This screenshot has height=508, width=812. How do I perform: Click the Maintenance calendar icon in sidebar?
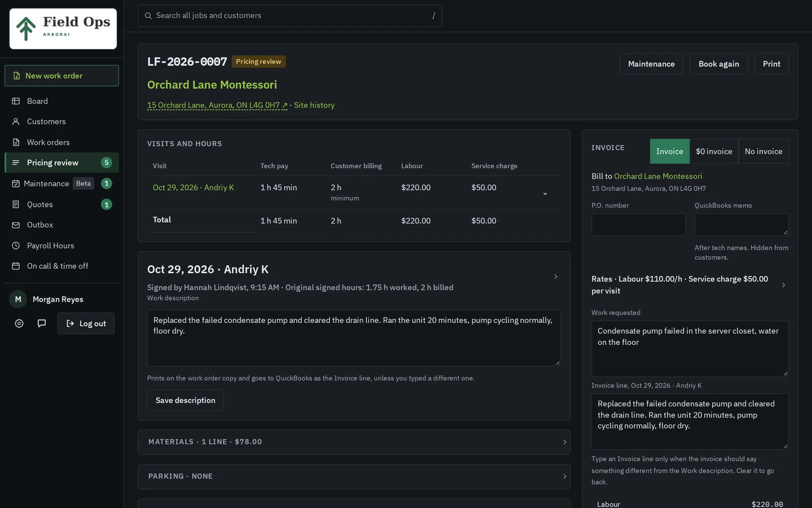(x=16, y=183)
